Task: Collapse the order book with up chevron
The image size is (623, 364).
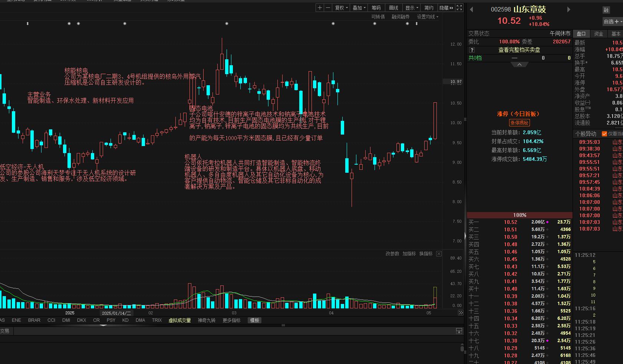Action: (520, 64)
